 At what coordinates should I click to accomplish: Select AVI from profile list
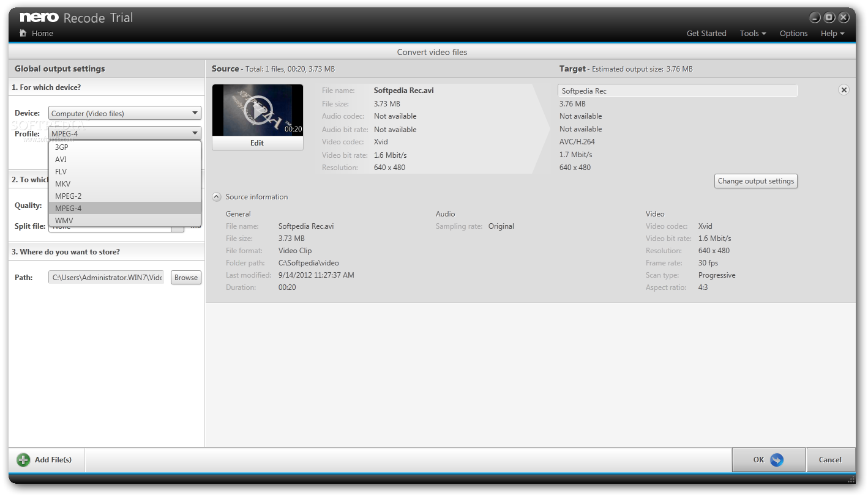pos(125,160)
